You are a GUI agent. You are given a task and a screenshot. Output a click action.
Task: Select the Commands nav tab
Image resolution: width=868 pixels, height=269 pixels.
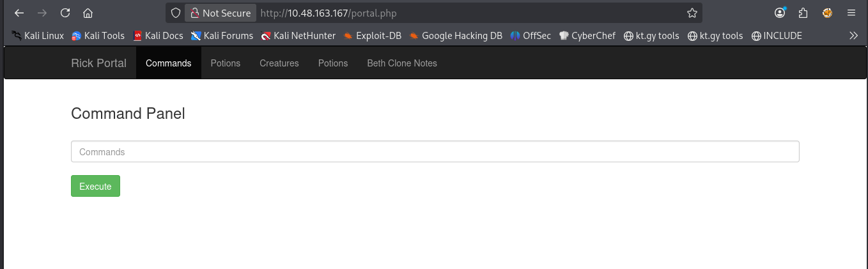point(168,63)
